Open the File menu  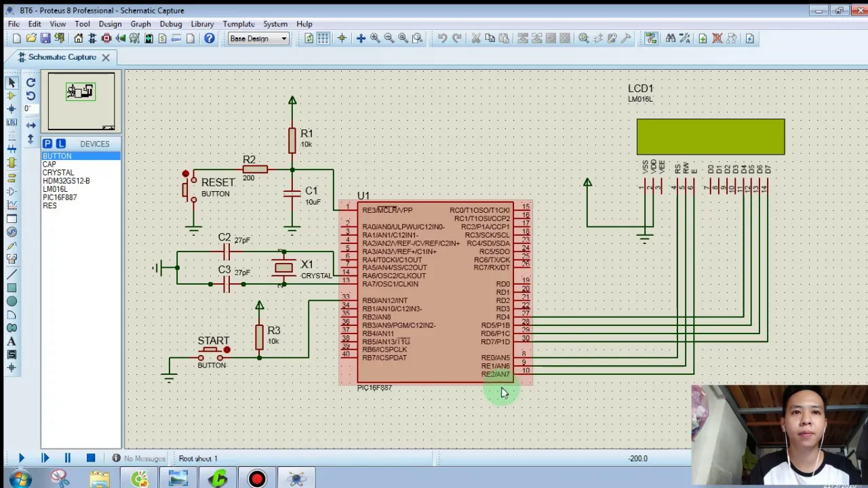click(14, 24)
